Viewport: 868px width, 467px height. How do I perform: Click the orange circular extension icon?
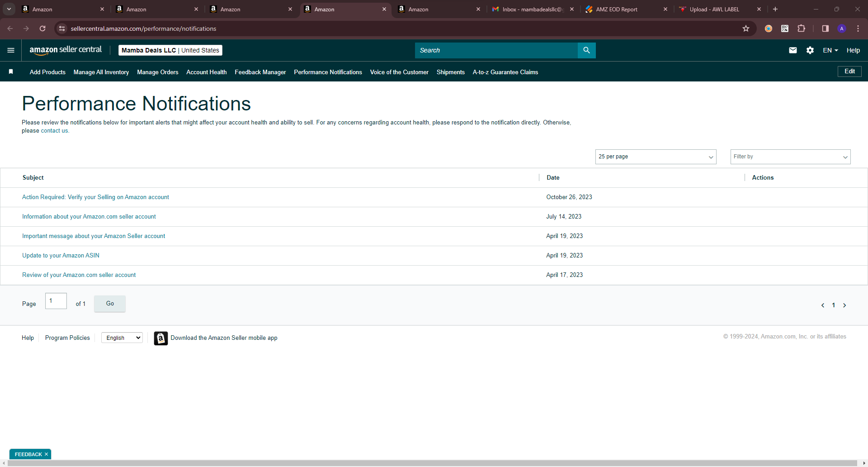769,29
